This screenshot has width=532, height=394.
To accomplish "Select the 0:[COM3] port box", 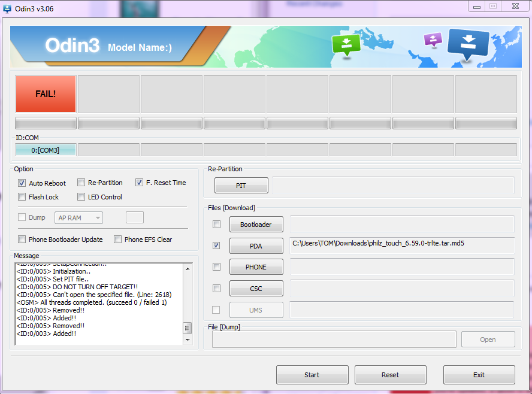I will coord(46,150).
